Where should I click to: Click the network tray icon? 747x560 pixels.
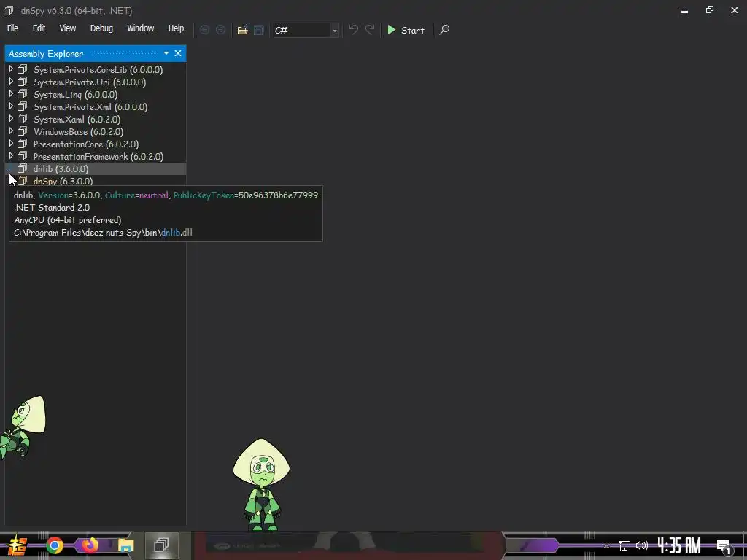tap(624, 545)
